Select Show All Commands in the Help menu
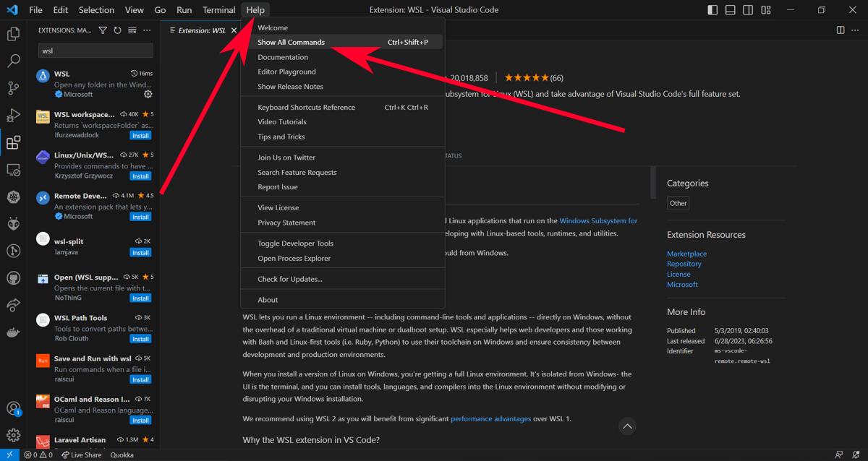 coord(291,42)
